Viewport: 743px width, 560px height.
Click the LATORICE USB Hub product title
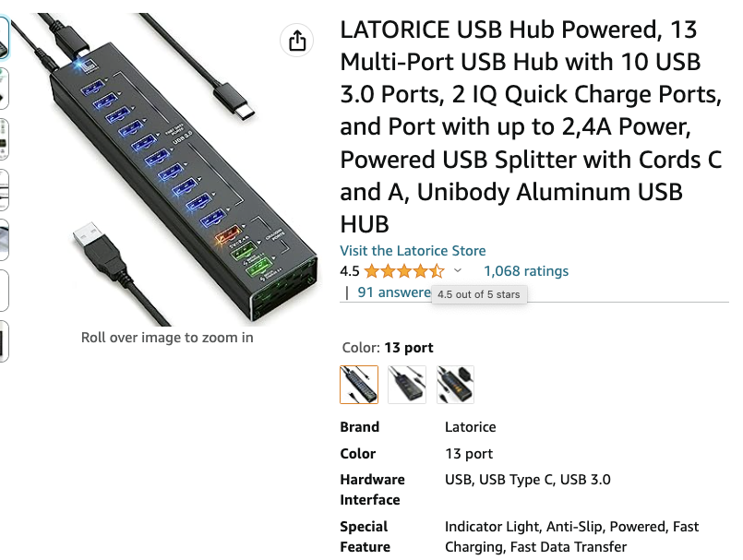click(531, 126)
